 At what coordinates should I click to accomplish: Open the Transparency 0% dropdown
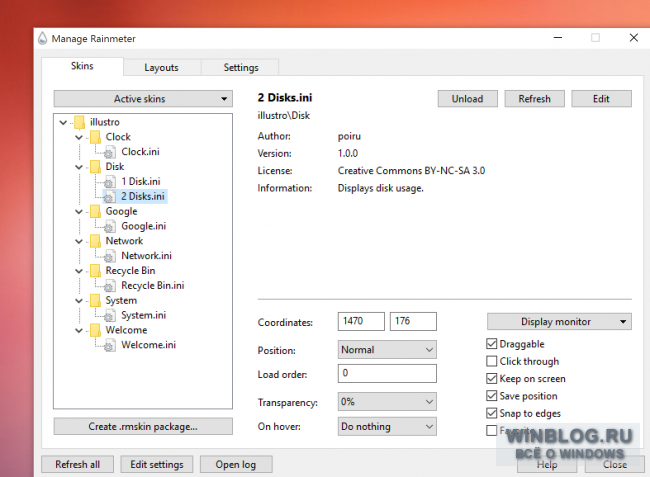click(387, 402)
